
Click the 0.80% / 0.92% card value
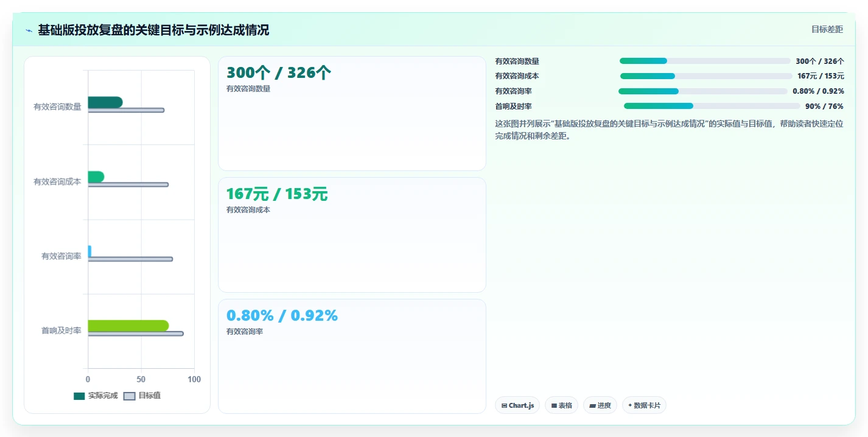[x=282, y=316]
